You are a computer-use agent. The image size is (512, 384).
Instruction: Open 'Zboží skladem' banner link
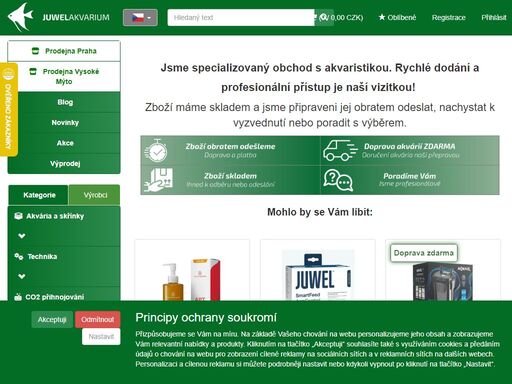(x=230, y=176)
